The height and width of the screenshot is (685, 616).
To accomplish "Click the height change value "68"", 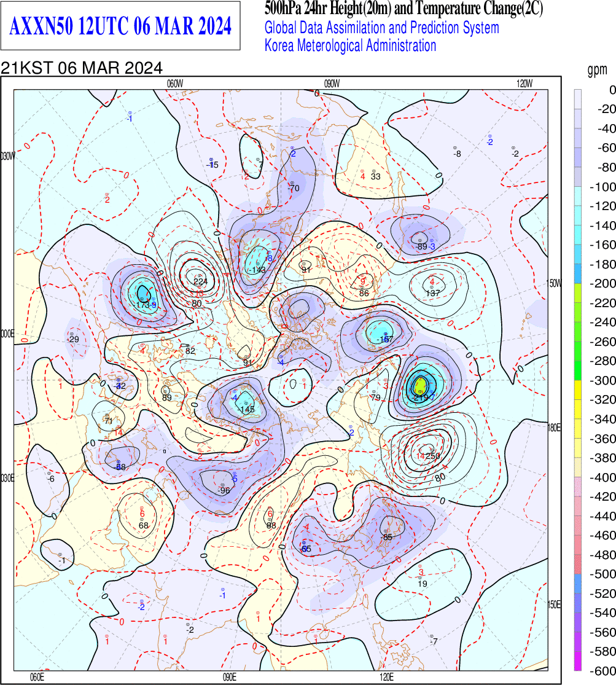I will [x=143, y=525].
